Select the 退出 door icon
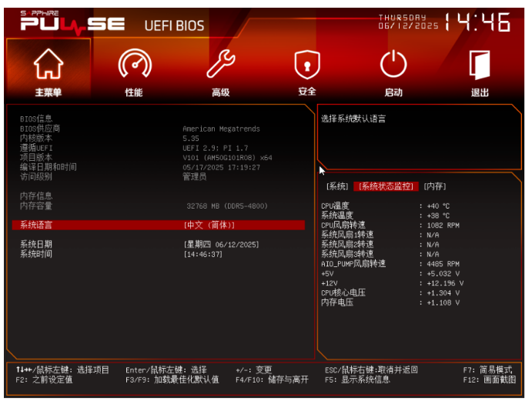 [480, 65]
